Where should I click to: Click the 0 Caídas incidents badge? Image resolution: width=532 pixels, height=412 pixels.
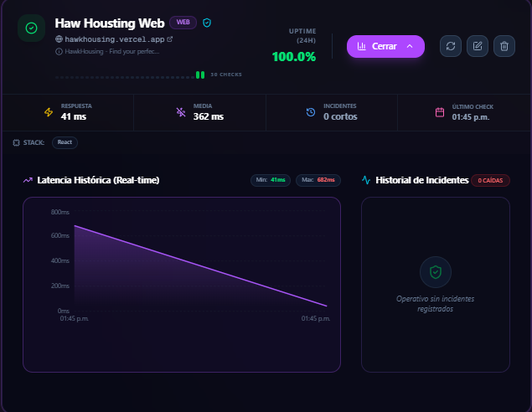click(x=490, y=180)
